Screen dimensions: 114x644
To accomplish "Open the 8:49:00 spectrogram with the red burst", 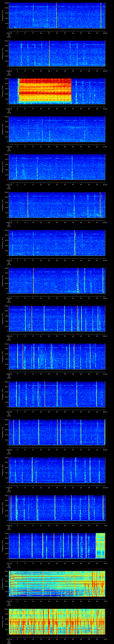I will tap(57, 91).
